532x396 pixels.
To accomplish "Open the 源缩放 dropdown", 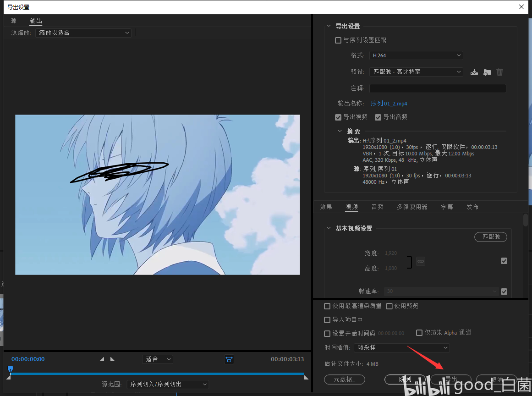I will [x=83, y=33].
